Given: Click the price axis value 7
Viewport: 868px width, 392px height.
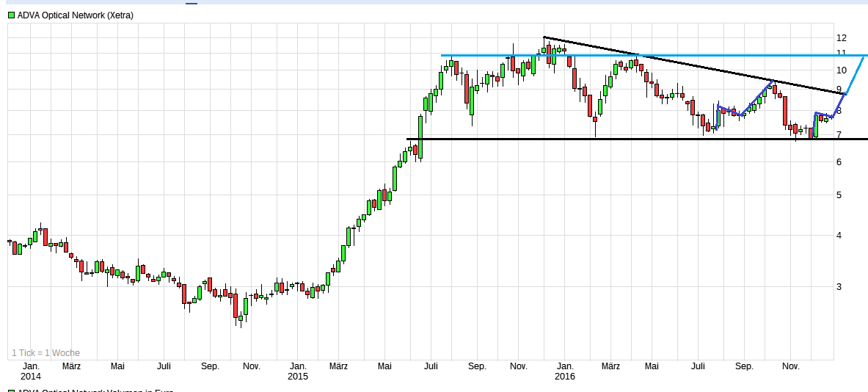Looking at the screenshot, I should (x=839, y=134).
